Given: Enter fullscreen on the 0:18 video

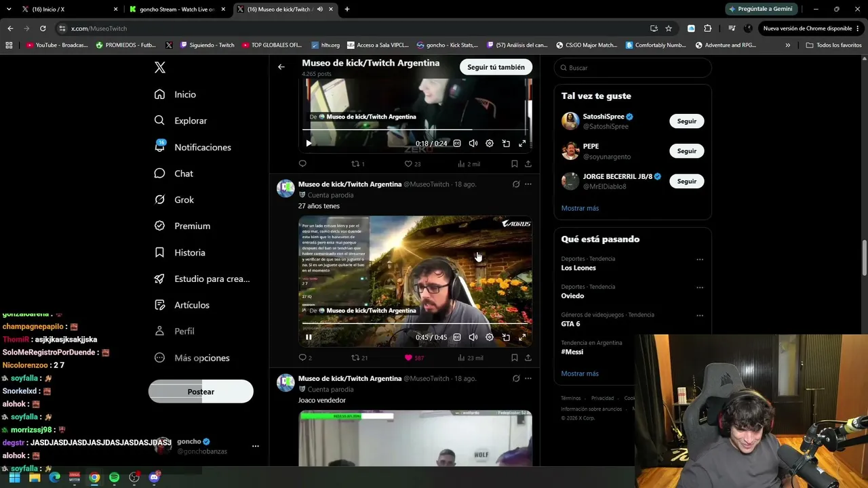Looking at the screenshot, I should 522,144.
